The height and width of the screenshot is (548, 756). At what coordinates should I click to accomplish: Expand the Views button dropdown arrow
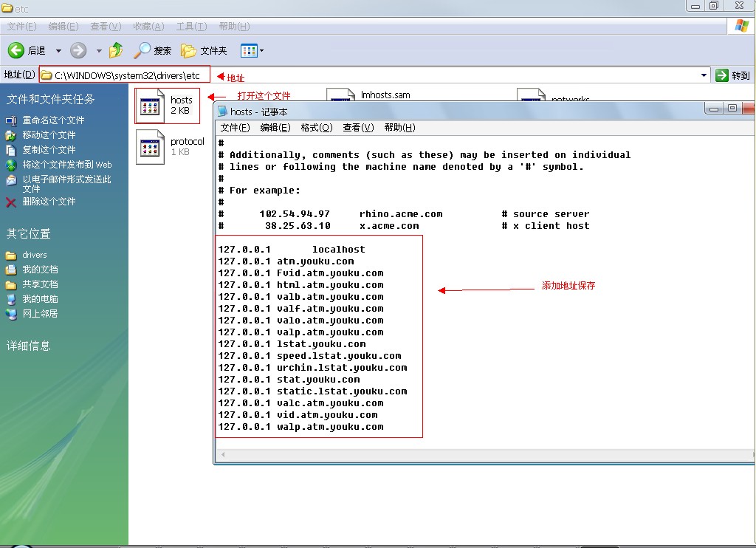262,50
